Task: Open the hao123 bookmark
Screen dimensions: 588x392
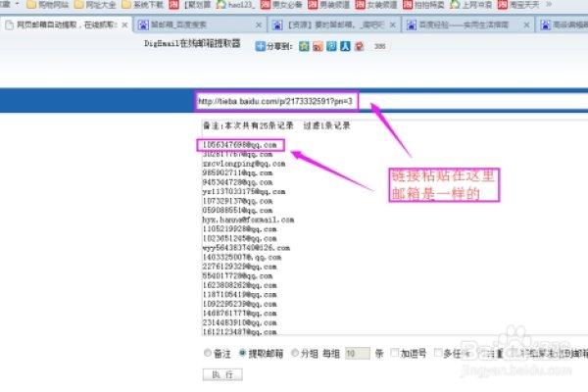Action: click(235, 5)
